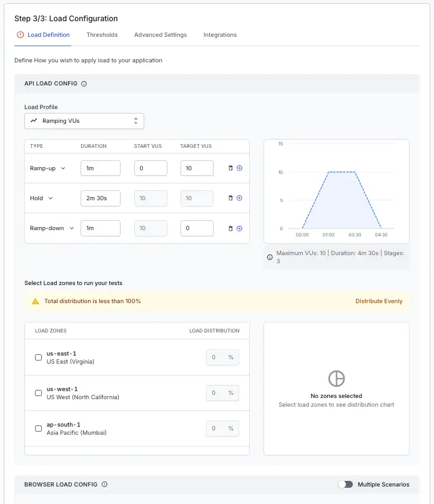Click the API Load Config info icon
434x504 pixels.
coord(84,84)
